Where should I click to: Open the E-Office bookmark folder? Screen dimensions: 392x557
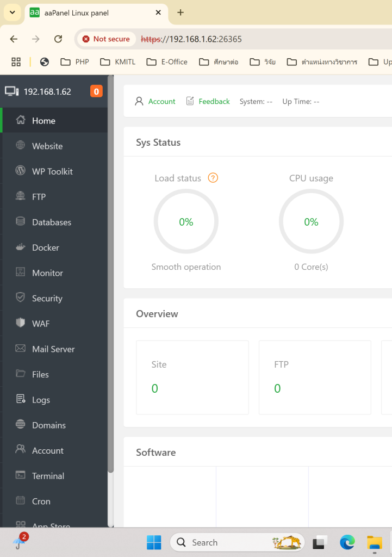167,62
